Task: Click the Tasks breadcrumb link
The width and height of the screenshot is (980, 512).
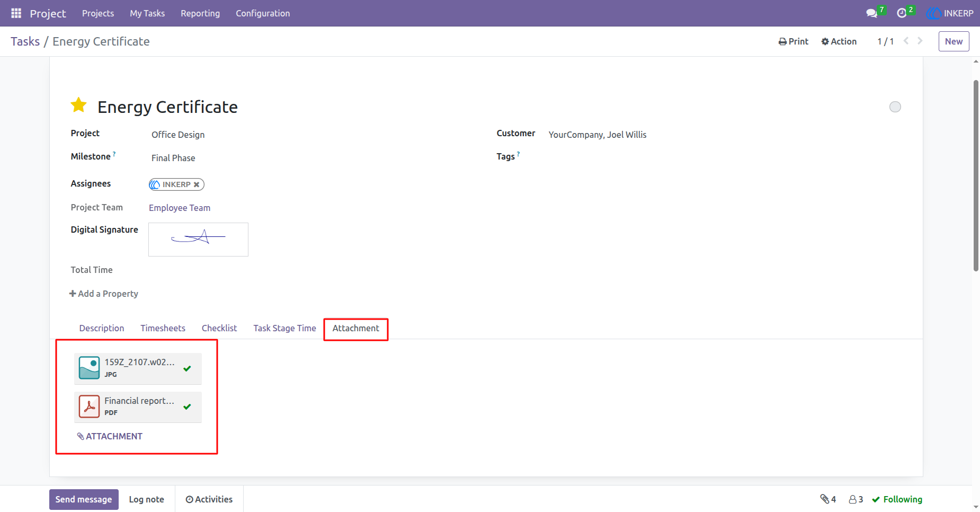Action: pos(25,41)
